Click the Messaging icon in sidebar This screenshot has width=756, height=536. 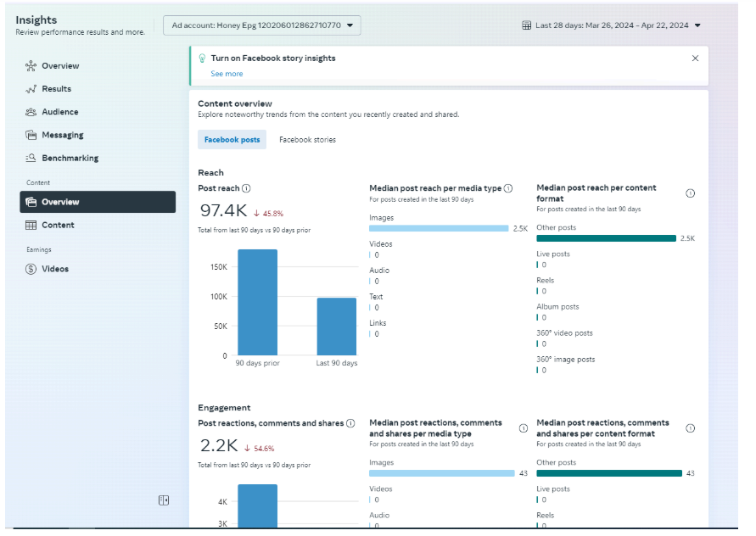click(x=31, y=135)
